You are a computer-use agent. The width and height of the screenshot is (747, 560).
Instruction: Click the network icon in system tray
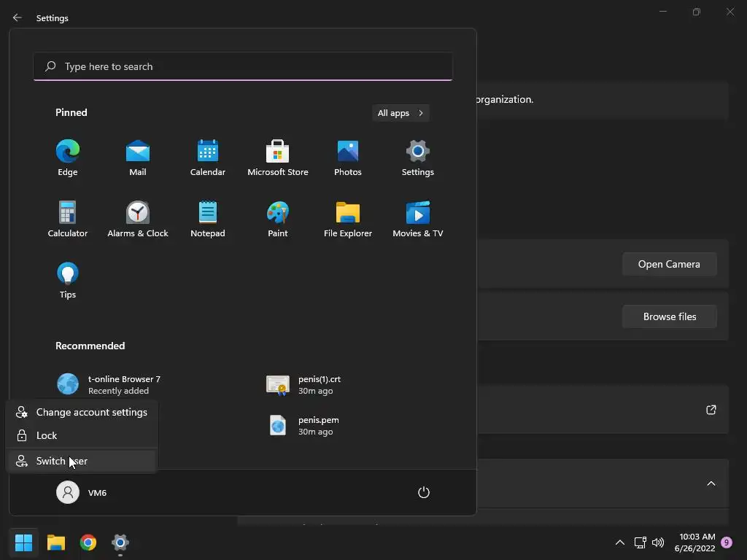640,542
